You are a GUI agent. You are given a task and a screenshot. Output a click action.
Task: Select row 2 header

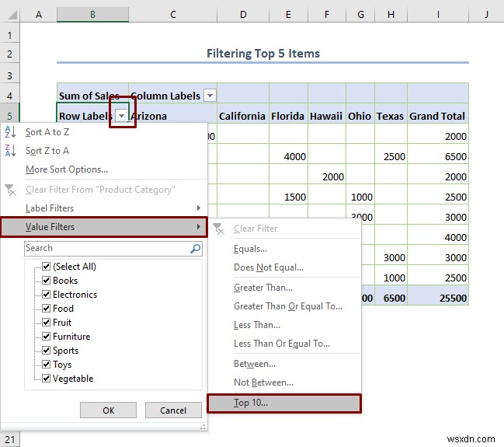[x=9, y=54]
